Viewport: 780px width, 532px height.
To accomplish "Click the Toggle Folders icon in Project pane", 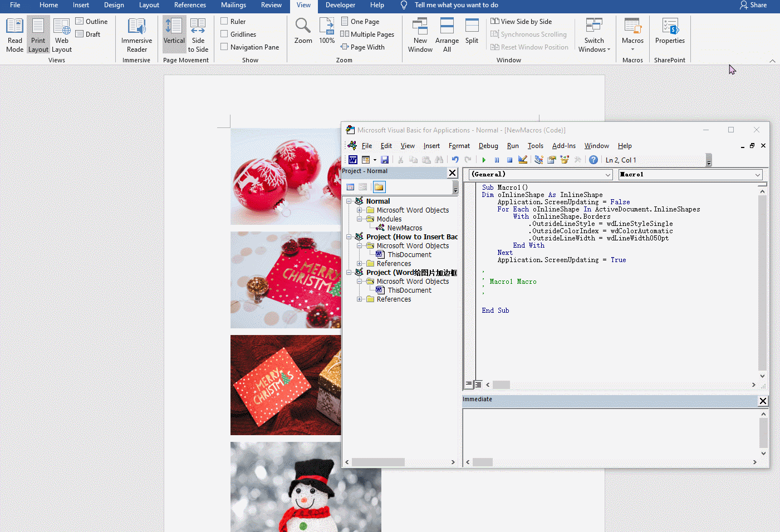I will 379,187.
